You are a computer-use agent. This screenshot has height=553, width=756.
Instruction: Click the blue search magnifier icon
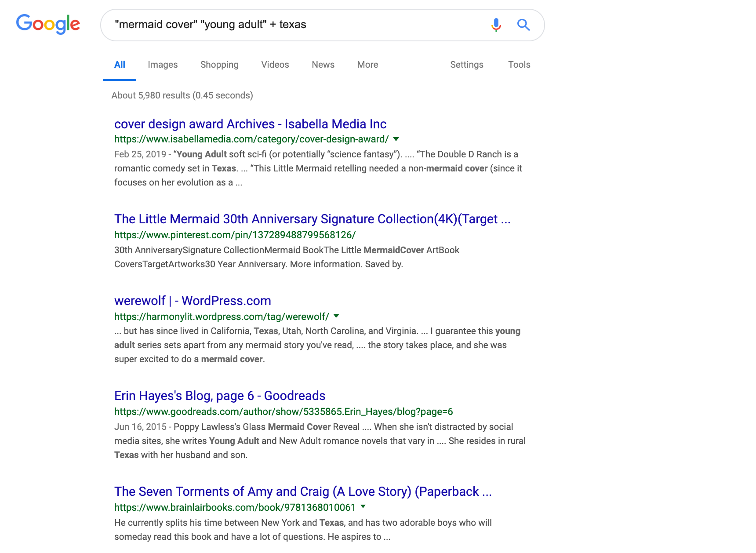tap(523, 25)
